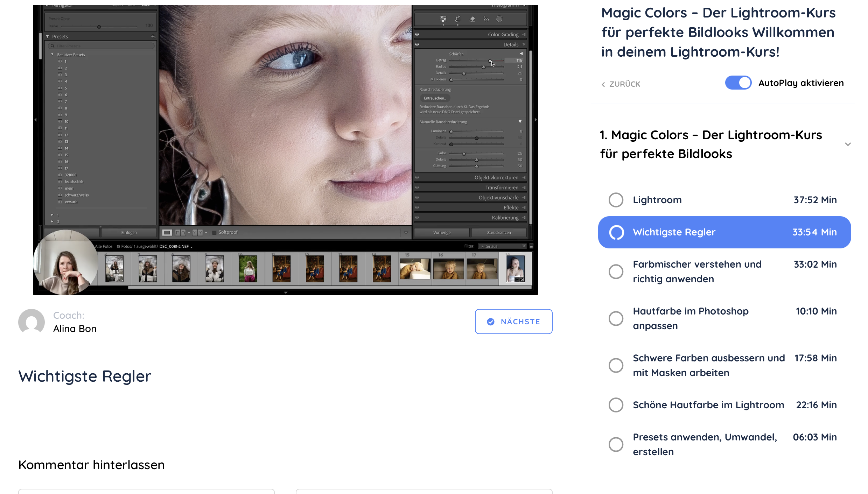The width and height of the screenshot is (868, 494).
Task: Collapse the Benutzer-Presets tree
Action: (52, 55)
